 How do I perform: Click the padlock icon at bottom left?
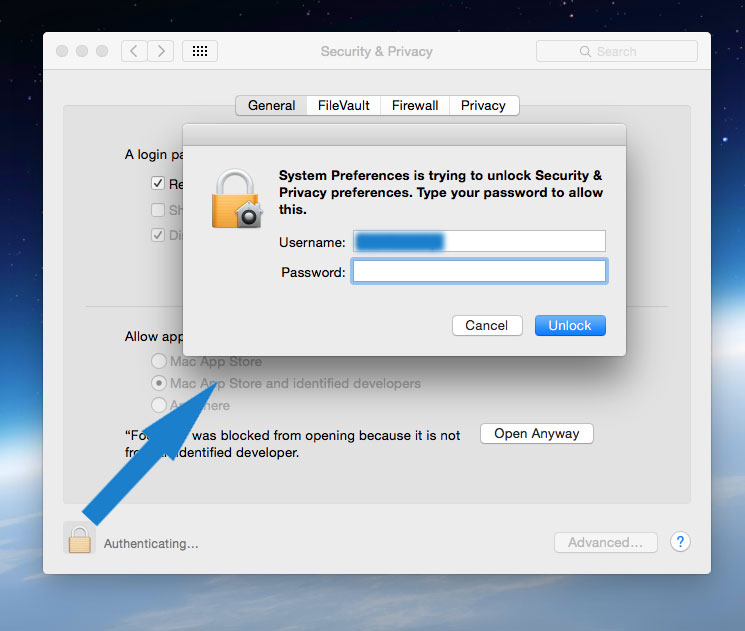(79, 539)
